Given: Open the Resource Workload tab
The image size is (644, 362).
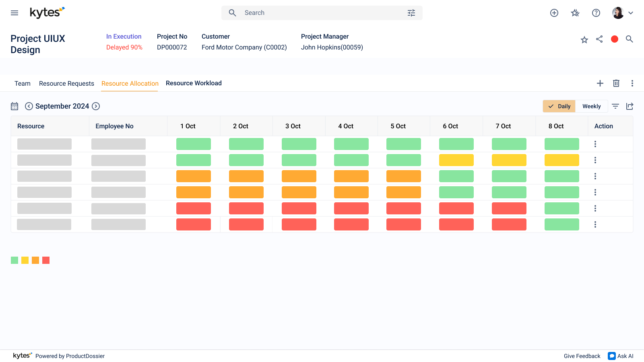Looking at the screenshot, I should (194, 83).
